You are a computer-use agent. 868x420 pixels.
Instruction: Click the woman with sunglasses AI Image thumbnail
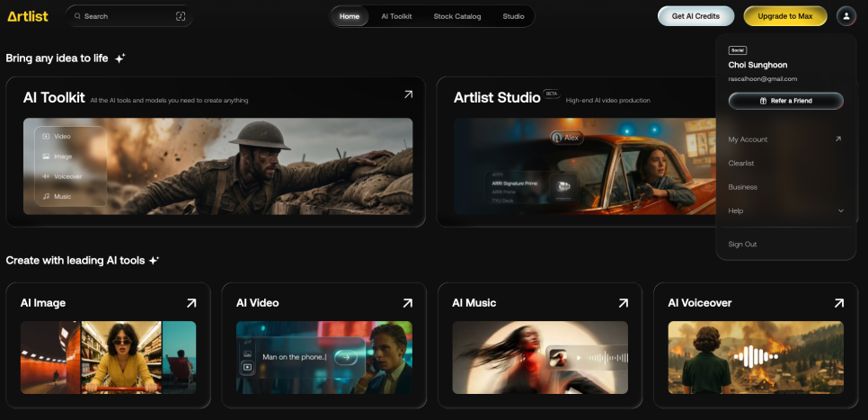[x=122, y=357]
